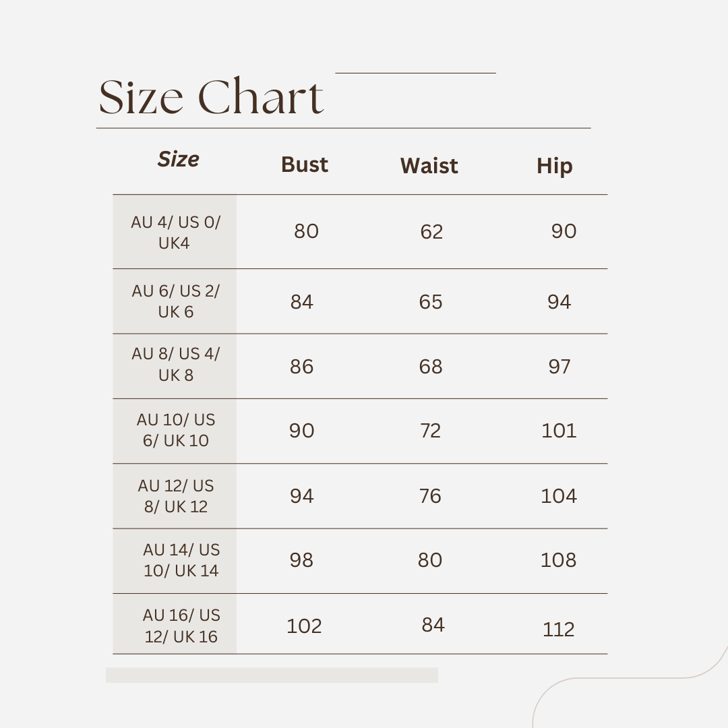Select the Hip column header
Viewport: 728px width, 728px height.
[554, 166]
